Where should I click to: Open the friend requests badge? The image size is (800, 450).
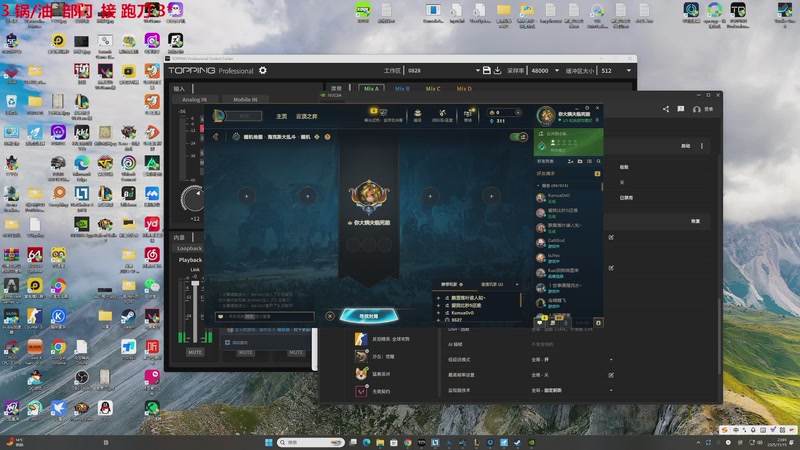pyautogui.click(x=597, y=173)
